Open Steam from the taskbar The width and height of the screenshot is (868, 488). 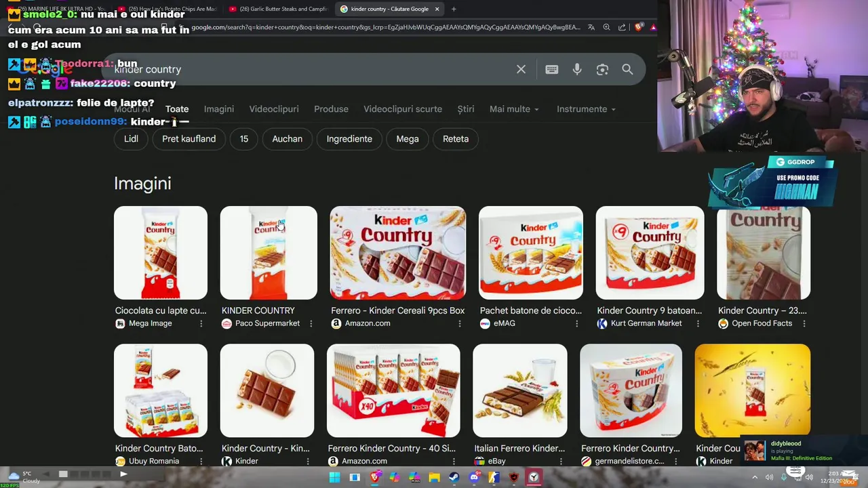click(454, 477)
